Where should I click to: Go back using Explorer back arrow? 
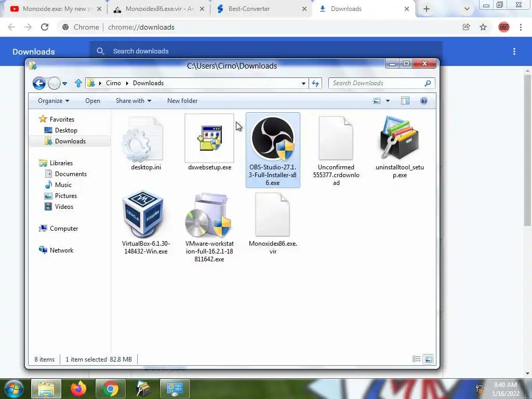point(39,83)
